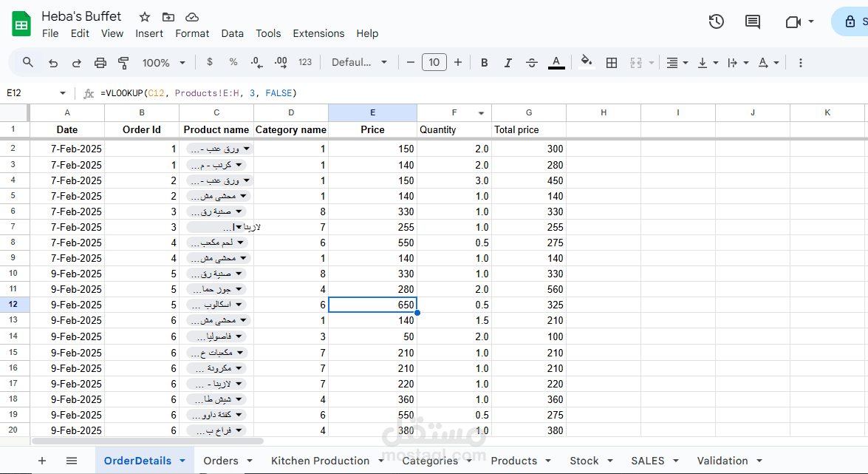
Task: Click the font size input field
Action: [434, 63]
